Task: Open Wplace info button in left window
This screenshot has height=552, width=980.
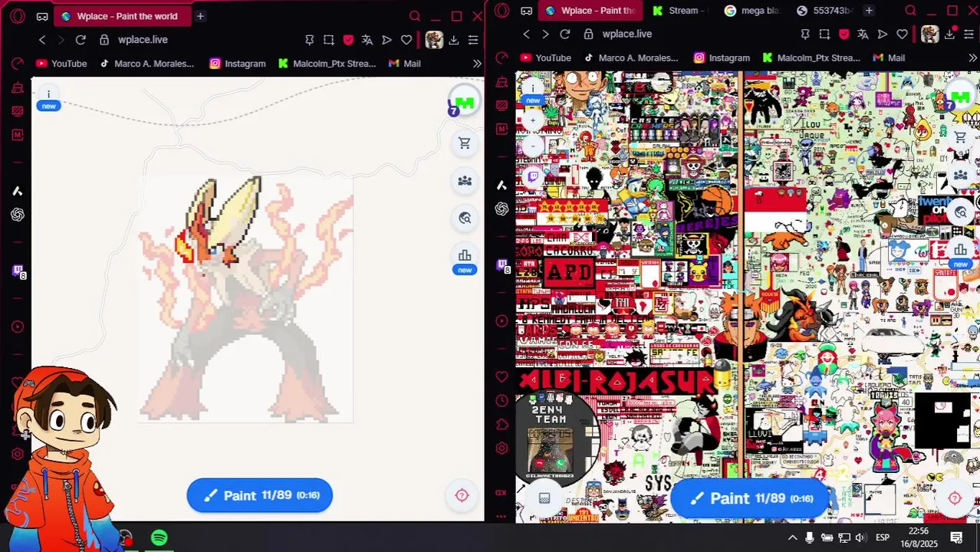Action: pyautogui.click(x=48, y=94)
